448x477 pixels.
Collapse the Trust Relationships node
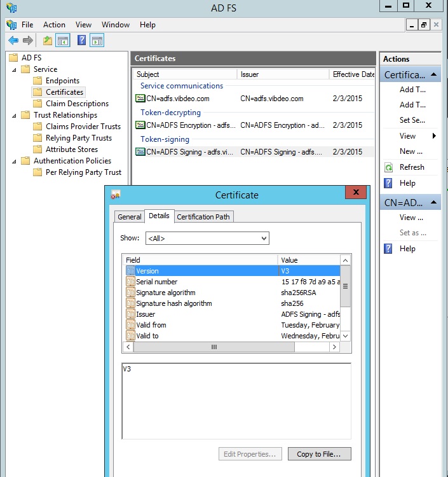[x=14, y=115]
